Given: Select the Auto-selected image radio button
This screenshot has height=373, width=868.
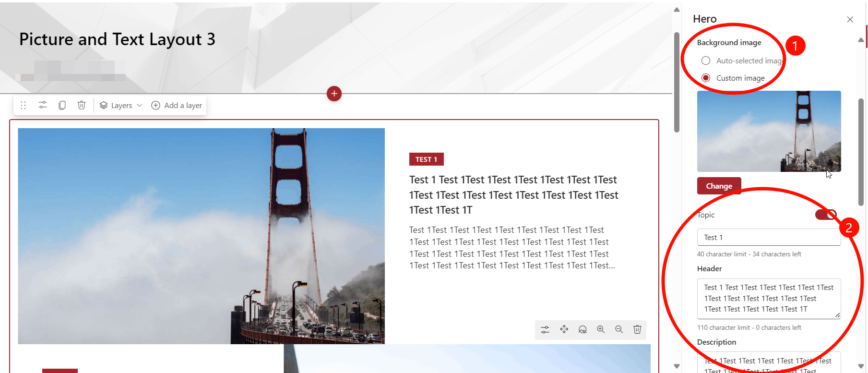Looking at the screenshot, I should 705,60.
